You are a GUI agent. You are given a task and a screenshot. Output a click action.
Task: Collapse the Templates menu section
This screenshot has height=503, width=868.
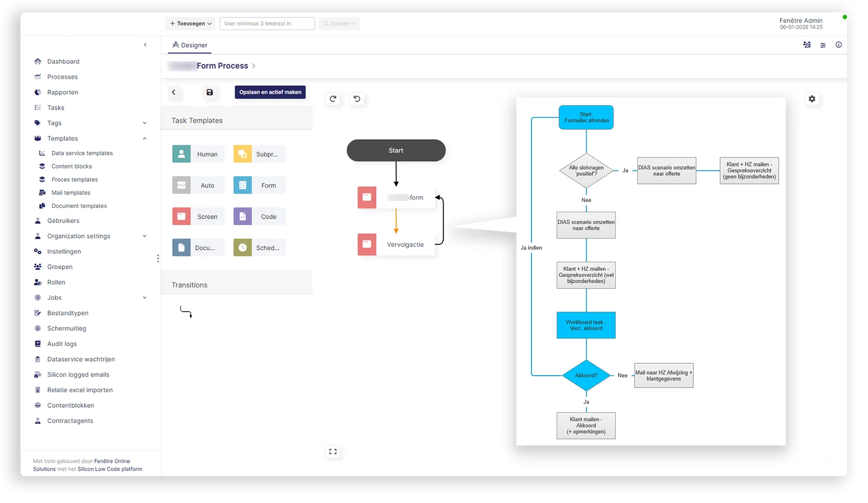pos(145,139)
